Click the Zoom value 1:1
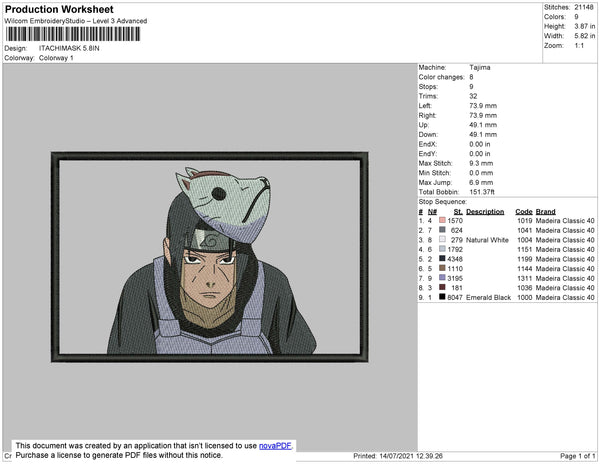The image size is (600, 464). pos(579,46)
